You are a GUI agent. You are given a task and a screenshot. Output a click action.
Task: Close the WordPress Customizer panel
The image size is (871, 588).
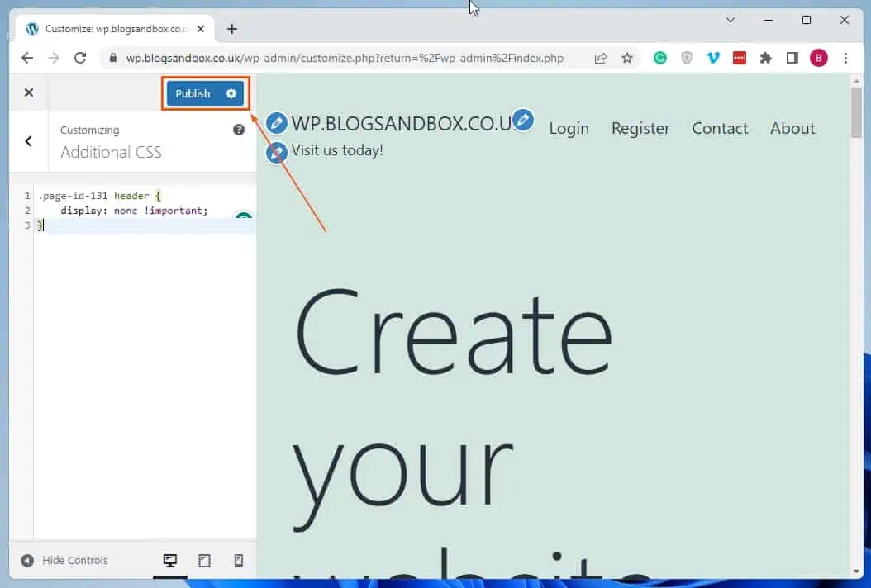point(29,92)
